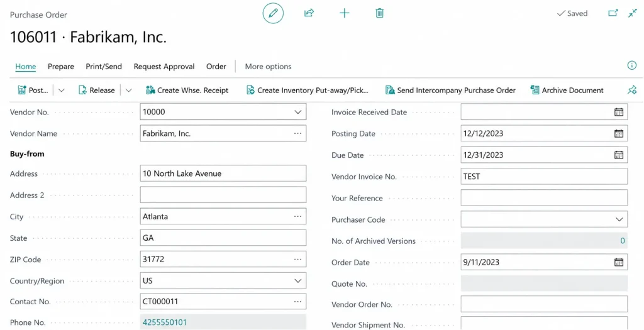644x330 pixels.
Task: Open the Order menu
Action: (216, 67)
